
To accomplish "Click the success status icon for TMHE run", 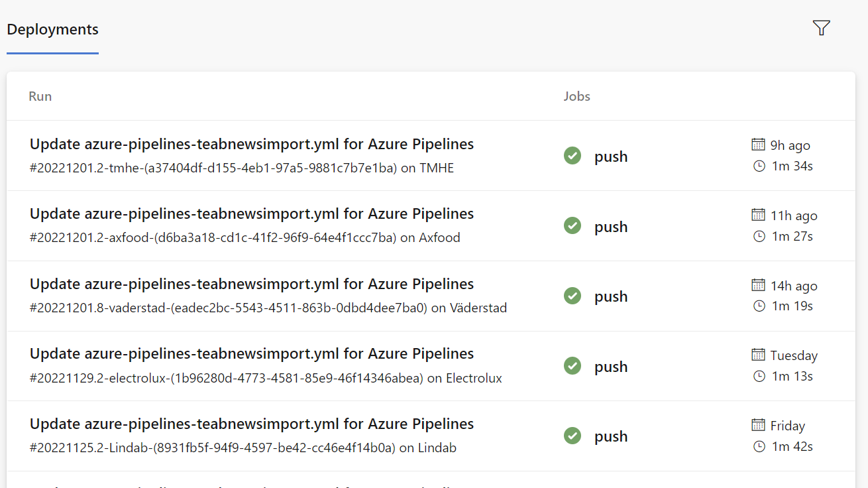I will (x=572, y=156).
